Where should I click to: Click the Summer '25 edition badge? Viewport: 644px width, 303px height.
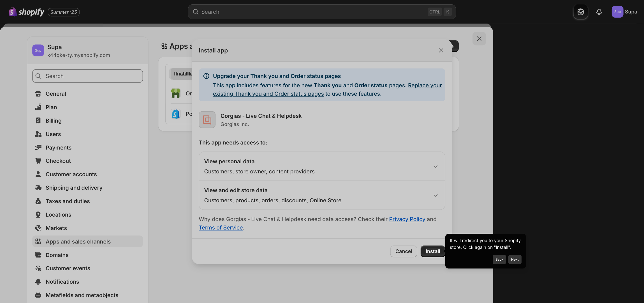[x=64, y=12]
